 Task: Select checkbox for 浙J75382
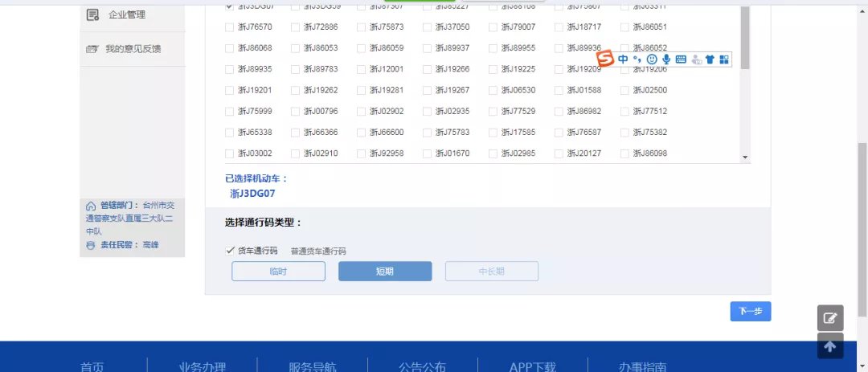[624, 133]
